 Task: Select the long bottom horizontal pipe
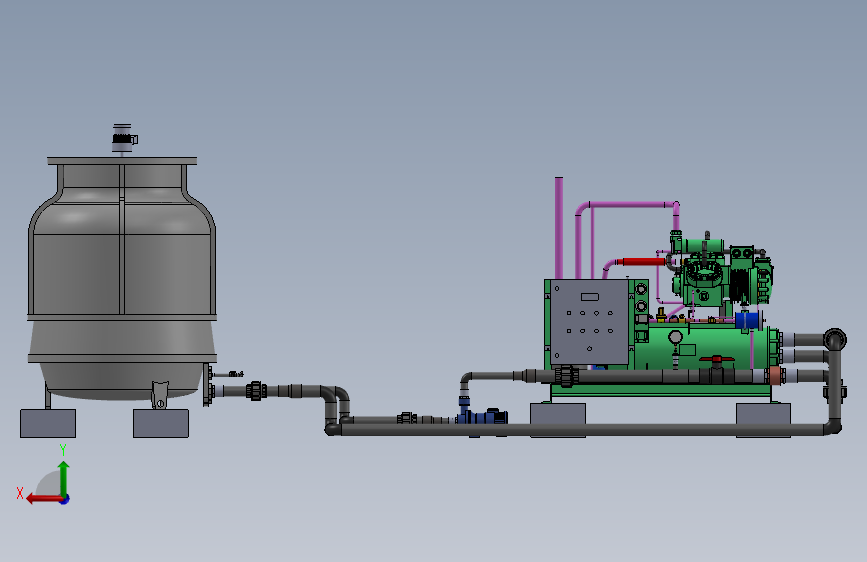coord(581,430)
